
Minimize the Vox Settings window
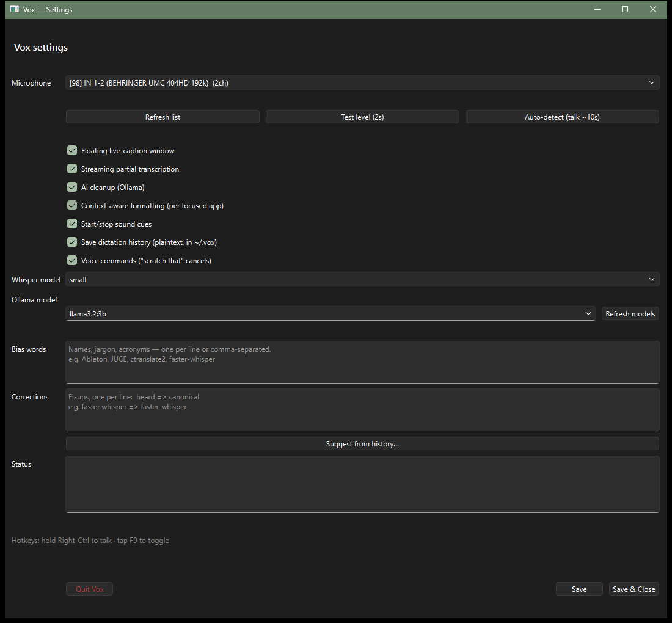pos(597,9)
